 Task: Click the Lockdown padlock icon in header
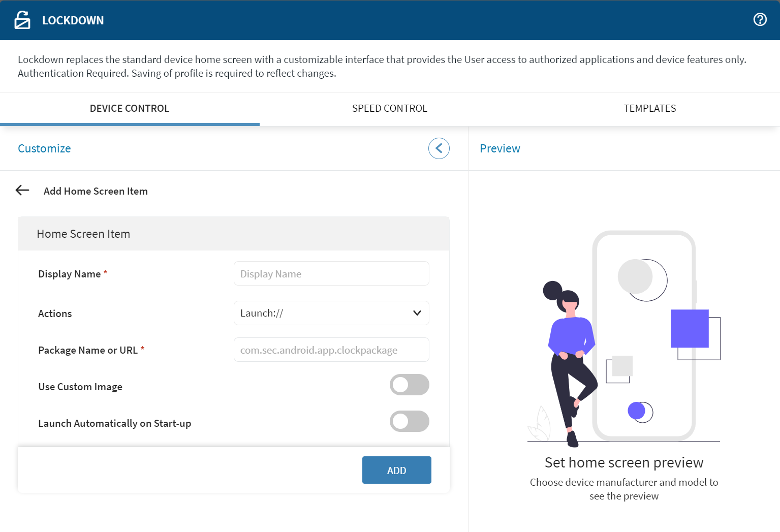[22, 20]
